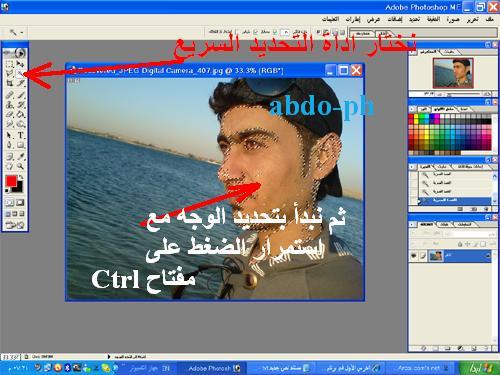Screen dimensions: 500x375
Task: Select the Crop tool
Action: tap(10, 83)
